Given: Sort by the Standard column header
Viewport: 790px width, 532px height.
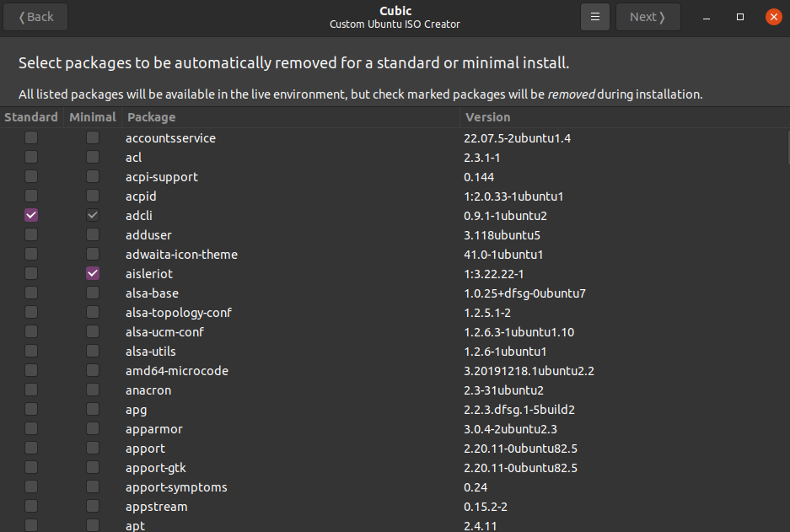Looking at the screenshot, I should coord(31,117).
